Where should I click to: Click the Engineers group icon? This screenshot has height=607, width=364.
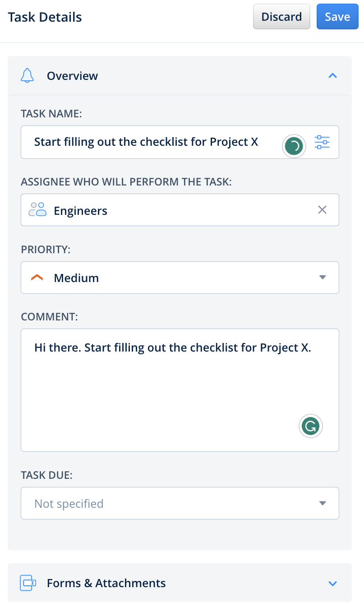coord(38,210)
